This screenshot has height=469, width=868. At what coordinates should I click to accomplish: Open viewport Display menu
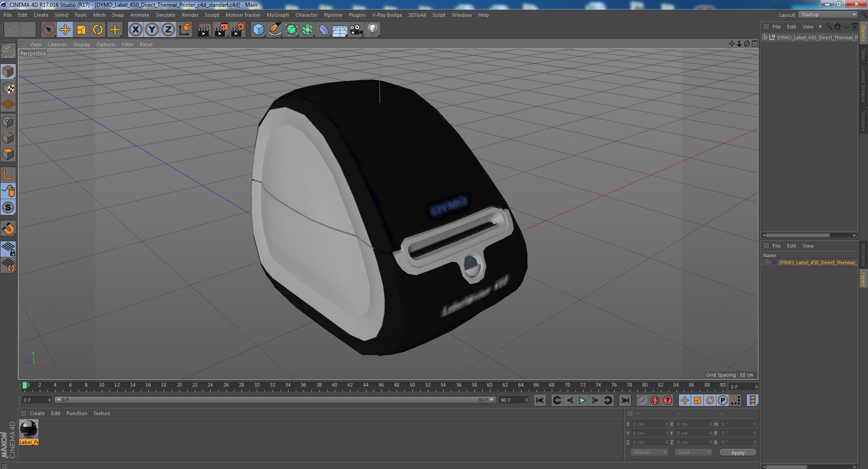(81, 44)
